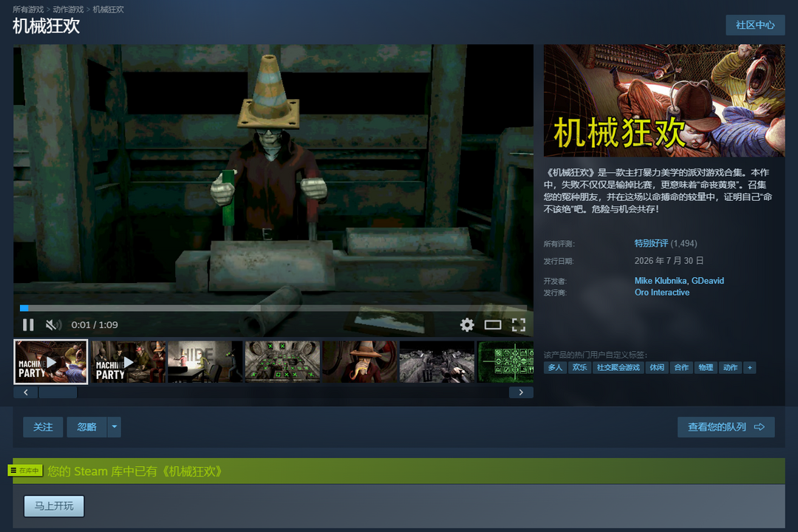
Task: Pause the trailer video
Action: (x=28, y=325)
